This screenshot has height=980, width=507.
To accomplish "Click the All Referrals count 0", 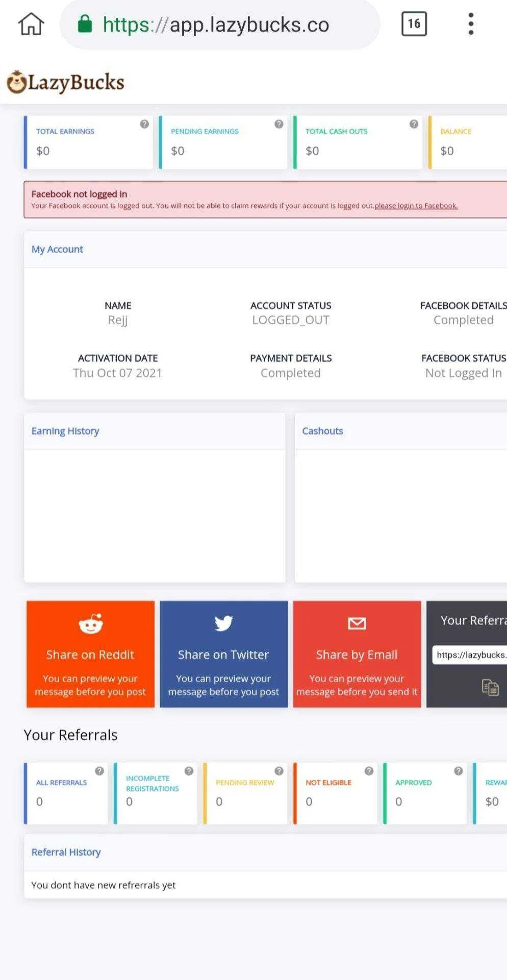I will tap(39, 802).
